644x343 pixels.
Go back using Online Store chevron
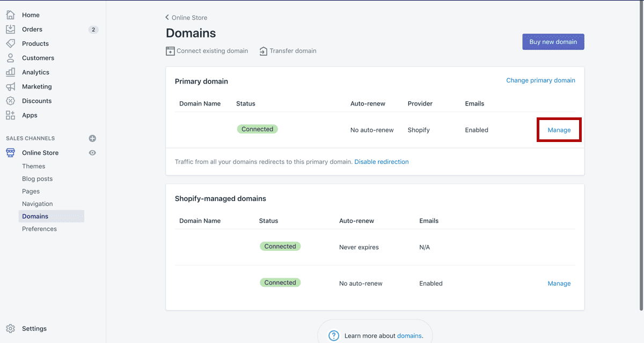(x=167, y=18)
